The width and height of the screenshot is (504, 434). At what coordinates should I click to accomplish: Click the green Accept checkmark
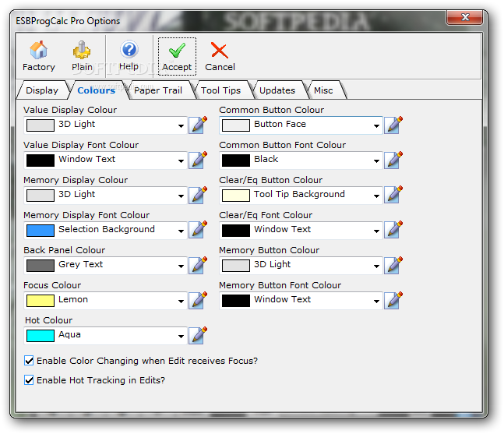tap(177, 51)
